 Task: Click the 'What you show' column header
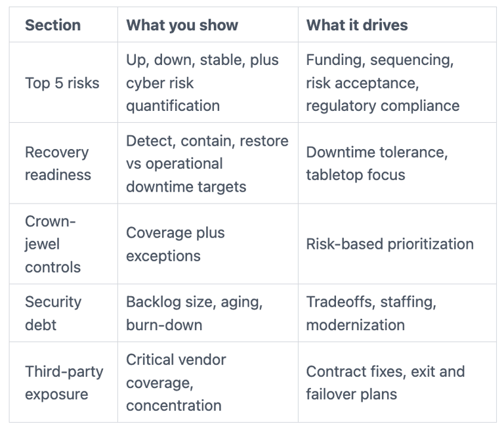182,25
